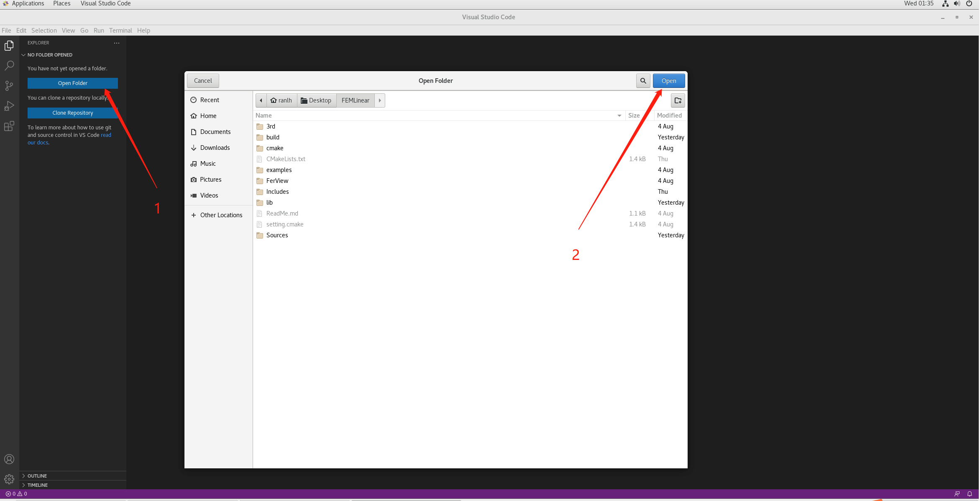Image resolution: width=980 pixels, height=501 pixels.
Task: Click the search icon in Open Folder dialog
Action: tap(643, 80)
